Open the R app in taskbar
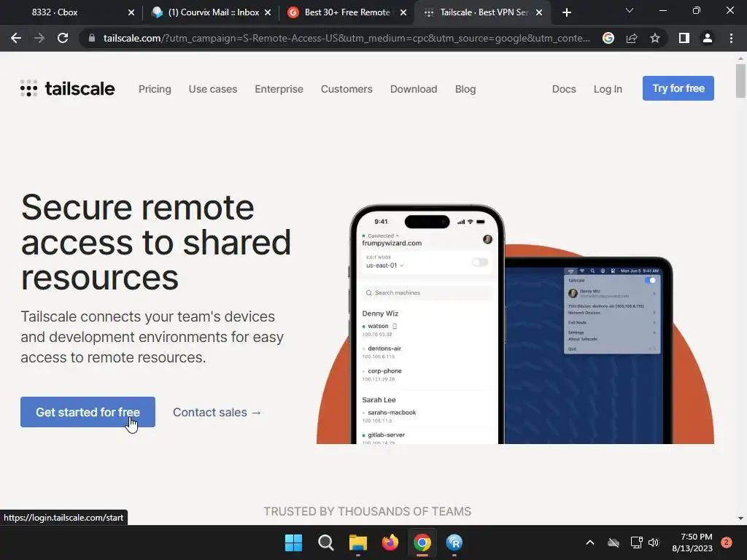This screenshot has height=560, width=747. (454, 542)
